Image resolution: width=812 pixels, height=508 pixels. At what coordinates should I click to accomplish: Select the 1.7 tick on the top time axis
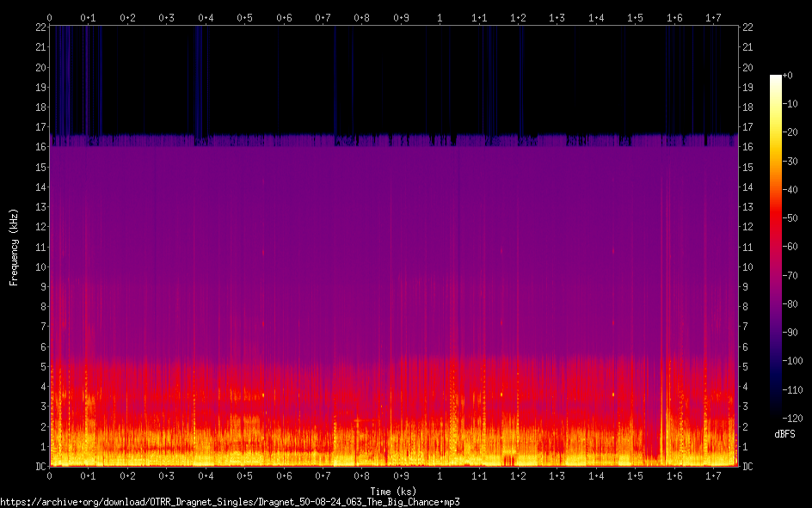pos(713,17)
